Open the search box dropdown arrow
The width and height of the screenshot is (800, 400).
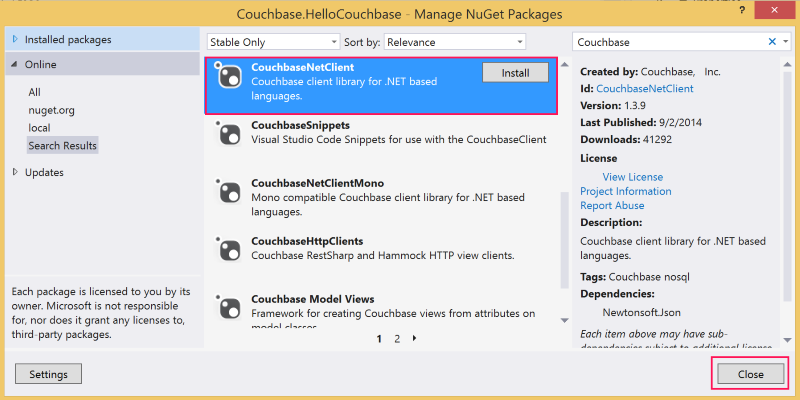[785, 42]
